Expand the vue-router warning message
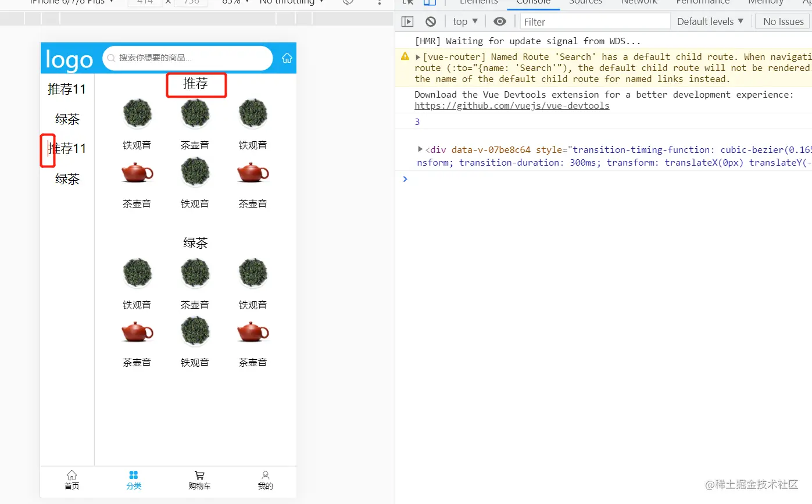 point(418,57)
